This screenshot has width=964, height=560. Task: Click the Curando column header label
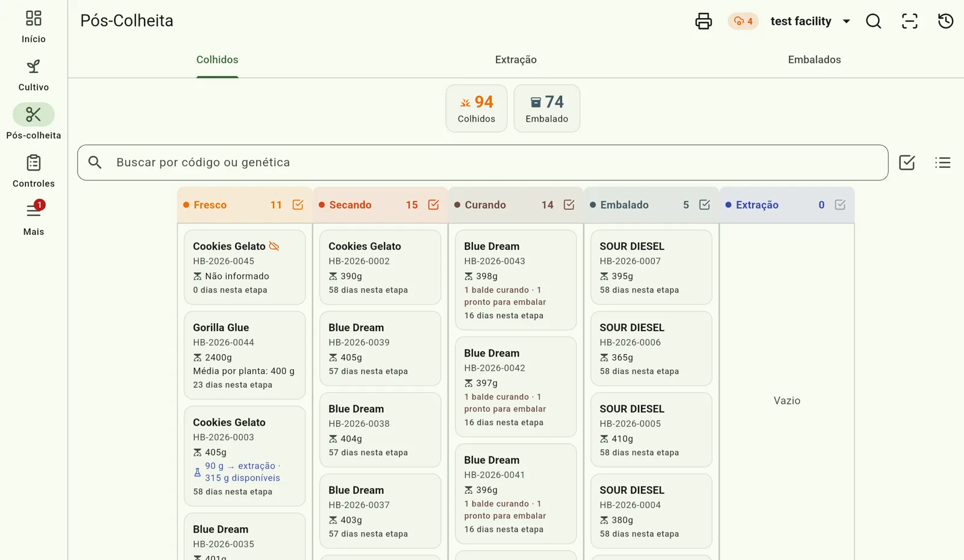click(485, 205)
